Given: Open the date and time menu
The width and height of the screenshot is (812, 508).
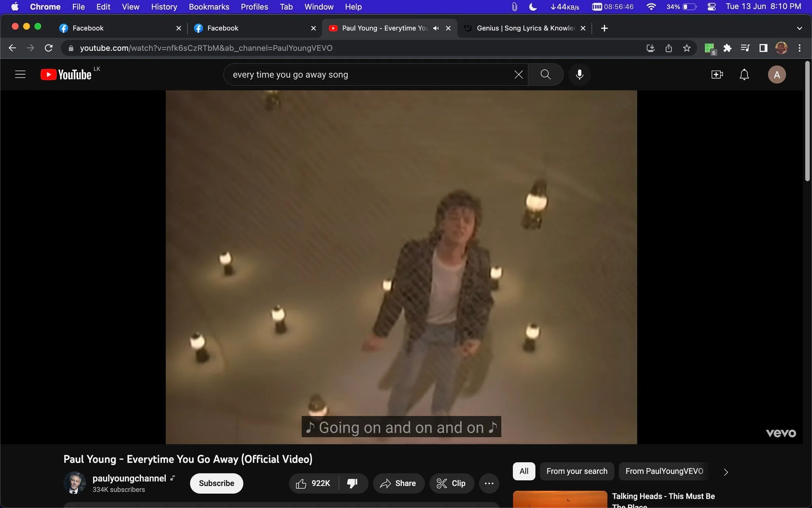Looking at the screenshot, I should click(763, 7).
